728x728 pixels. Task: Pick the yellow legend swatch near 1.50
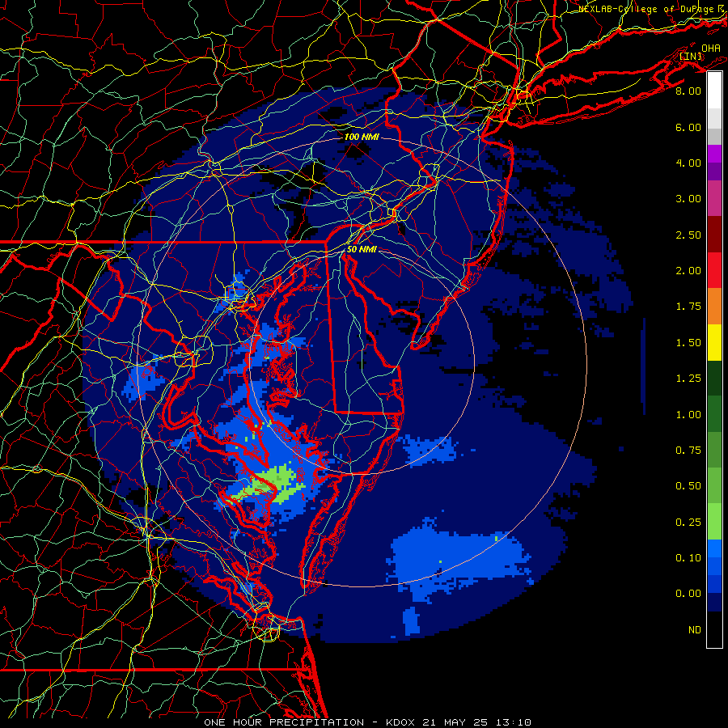click(714, 342)
